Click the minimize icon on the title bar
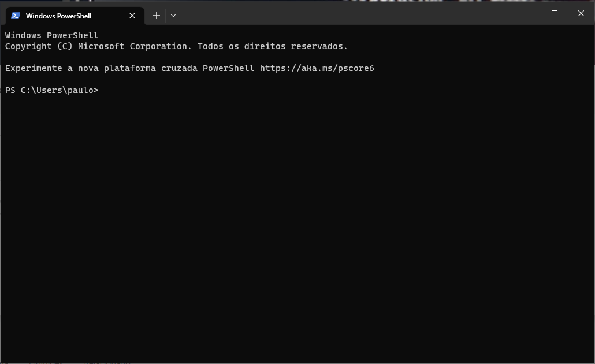Viewport: 595px width, 364px height. click(x=527, y=13)
